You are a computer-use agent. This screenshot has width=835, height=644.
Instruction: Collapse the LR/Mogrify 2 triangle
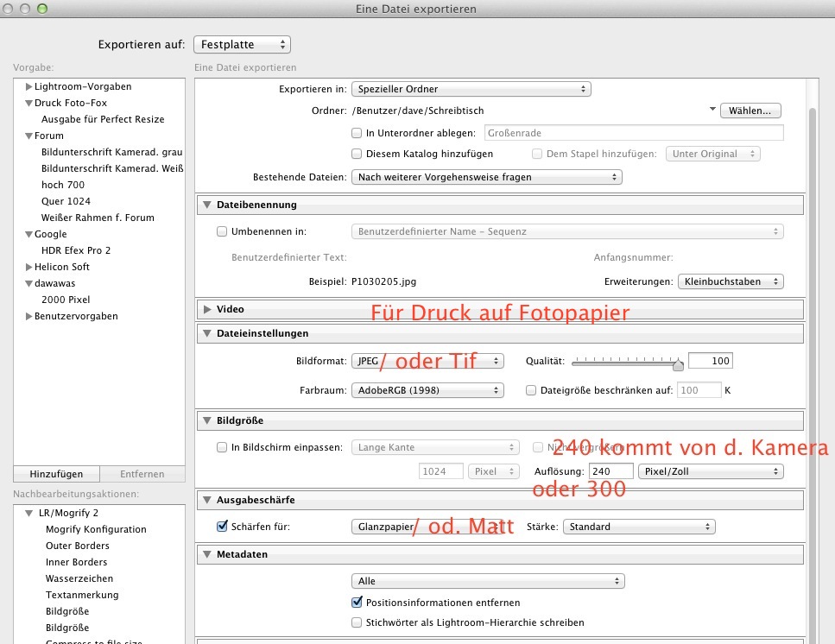click(29, 513)
